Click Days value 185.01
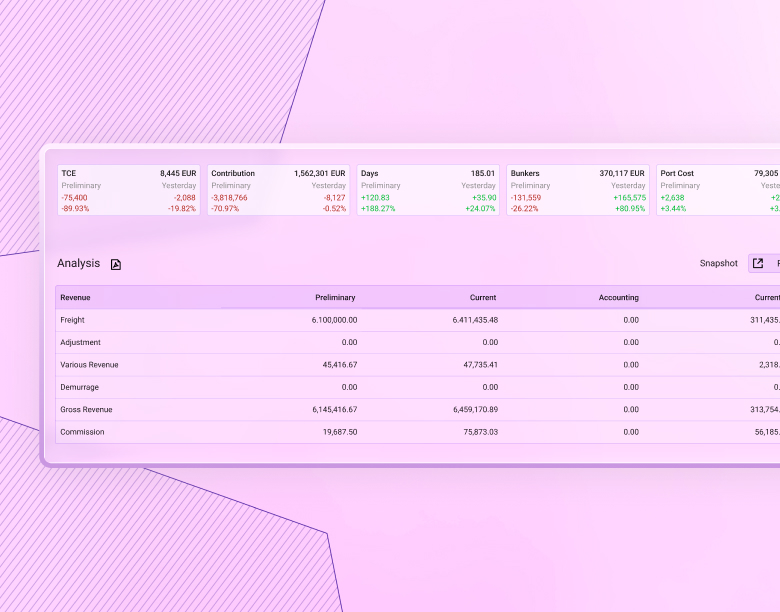780x612 pixels. [x=483, y=173]
